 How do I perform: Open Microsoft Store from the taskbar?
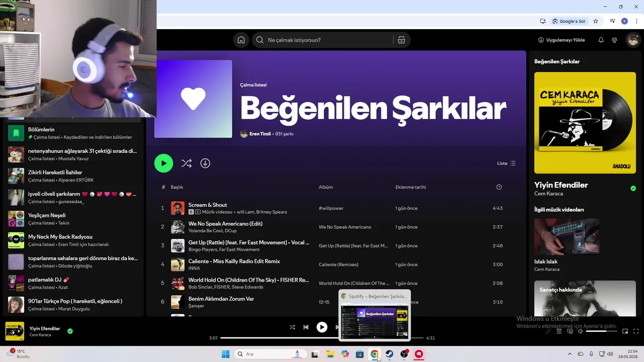(360, 354)
